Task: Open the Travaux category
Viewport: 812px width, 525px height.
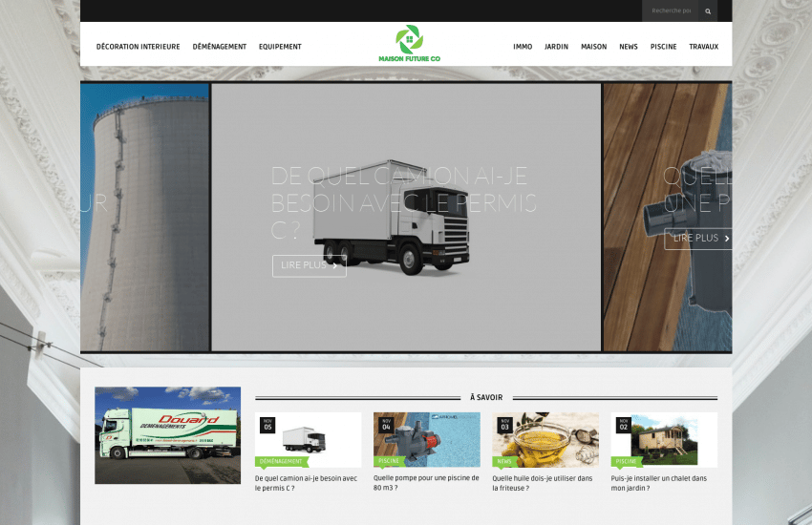Action: [703, 47]
